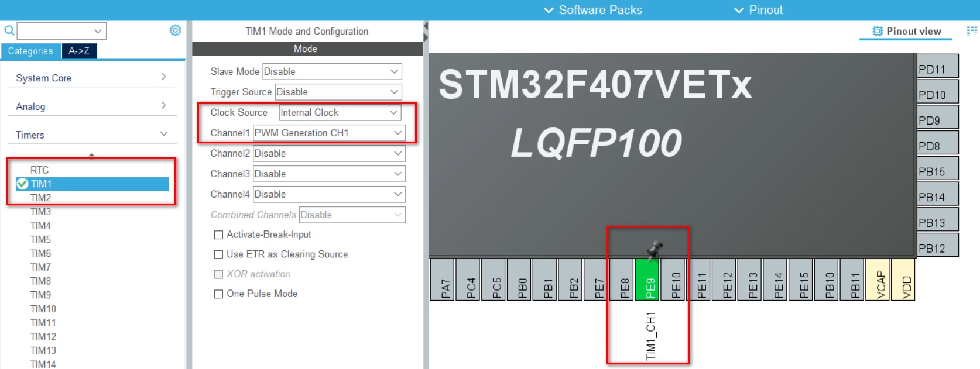Screen dimensions: 980x369
Task: Open the Channel1 PWM Generation dropdown
Action: click(328, 133)
